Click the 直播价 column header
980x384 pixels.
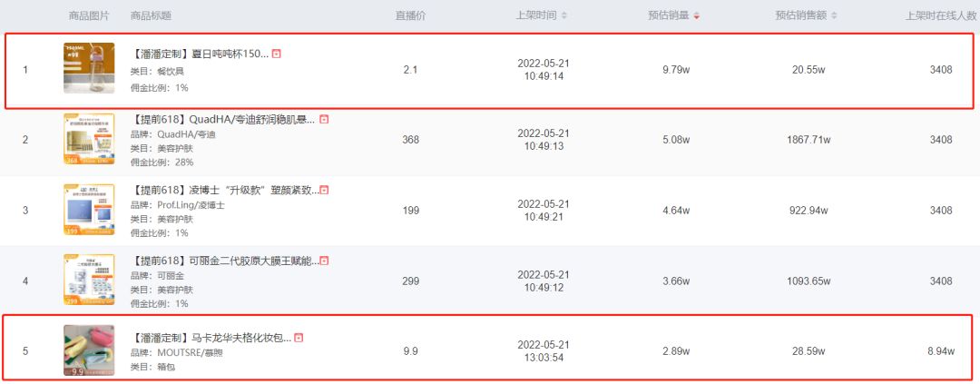(x=410, y=15)
